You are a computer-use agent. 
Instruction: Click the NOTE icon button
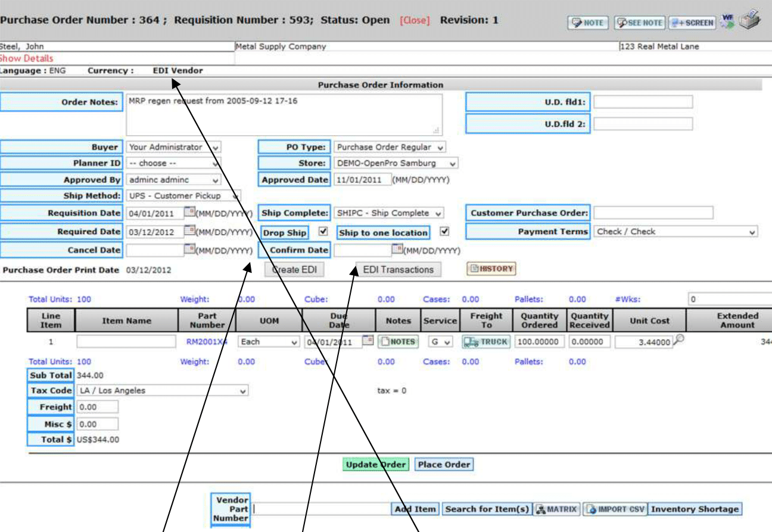[x=587, y=23]
